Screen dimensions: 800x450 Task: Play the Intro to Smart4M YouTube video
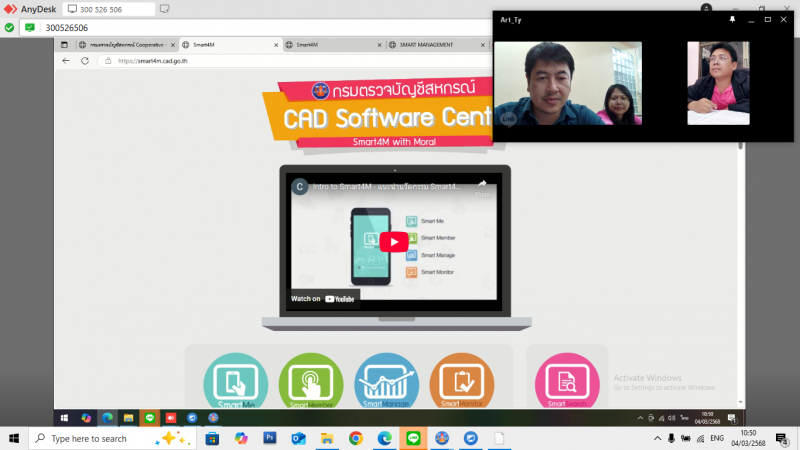click(x=393, y=242)
